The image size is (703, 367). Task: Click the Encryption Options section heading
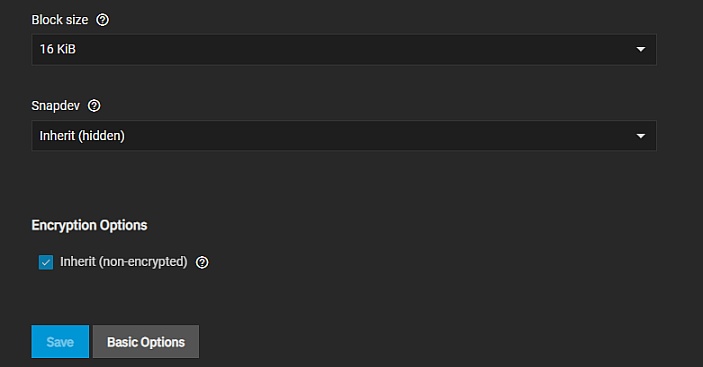pyautogui.click(x=89, y=225)
